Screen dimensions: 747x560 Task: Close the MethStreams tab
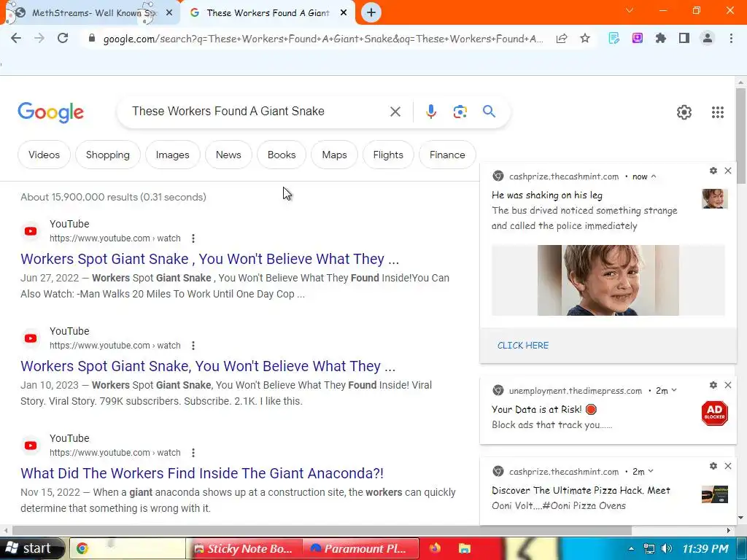point(169,13)
